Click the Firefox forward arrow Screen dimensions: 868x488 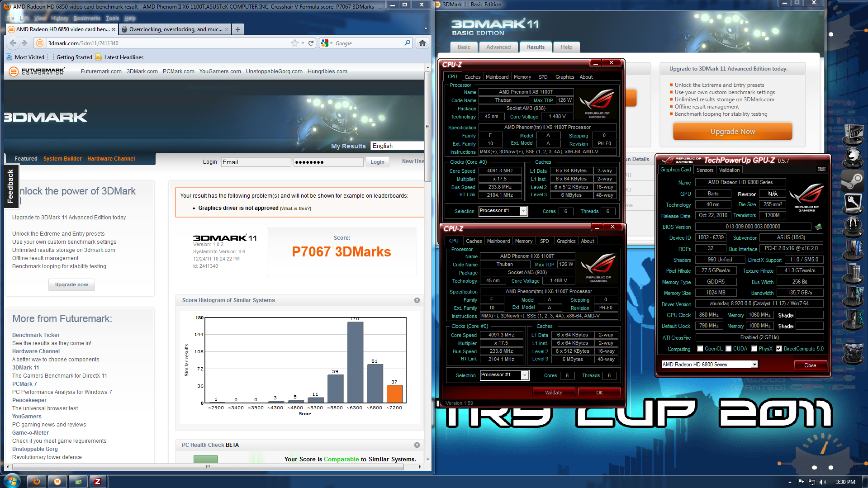24,43
